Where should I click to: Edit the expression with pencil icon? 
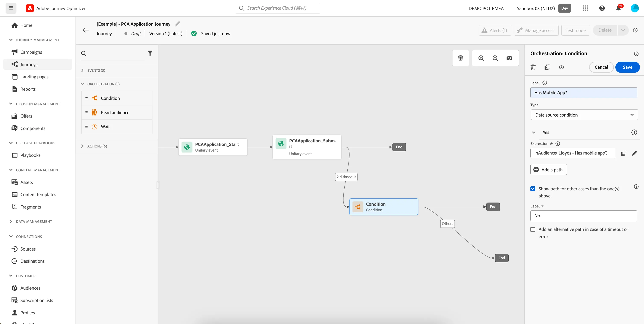click(635, 153)
